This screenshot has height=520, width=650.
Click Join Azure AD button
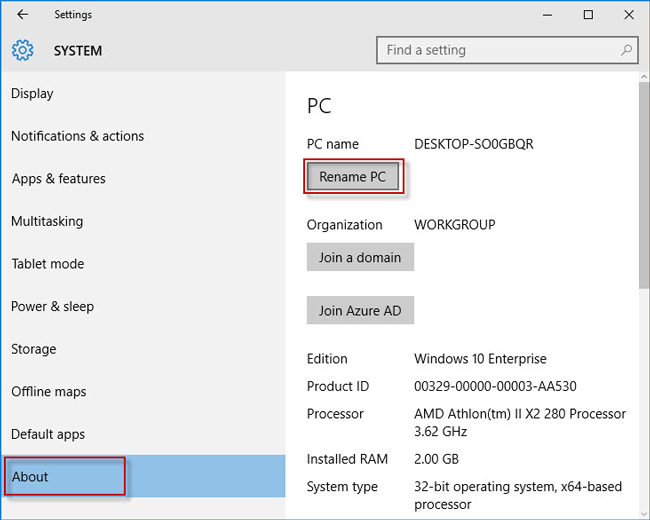point(360,310)
